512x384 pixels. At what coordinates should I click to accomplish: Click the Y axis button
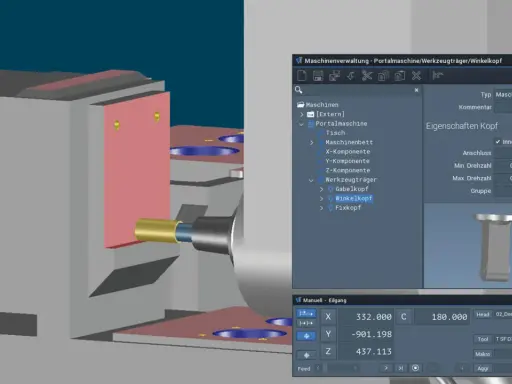click(x=328, y=334)
